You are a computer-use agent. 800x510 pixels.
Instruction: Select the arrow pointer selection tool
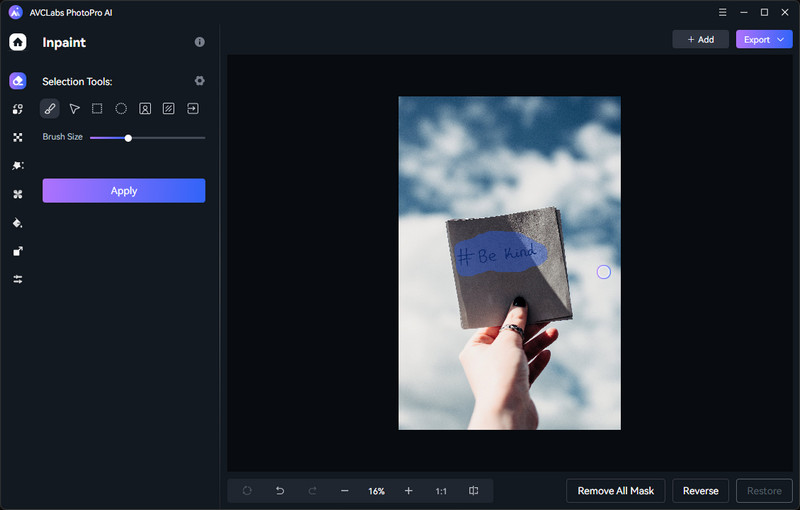click(x=74, y=109)
